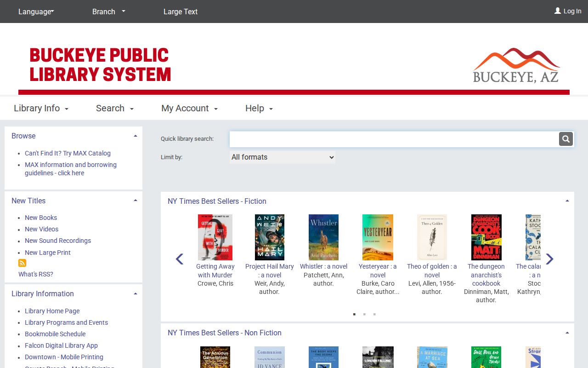Open Bookmobile Schedule link
This screenshot has height=368, width=588.
pyautogui.click(x=55, y=334)
